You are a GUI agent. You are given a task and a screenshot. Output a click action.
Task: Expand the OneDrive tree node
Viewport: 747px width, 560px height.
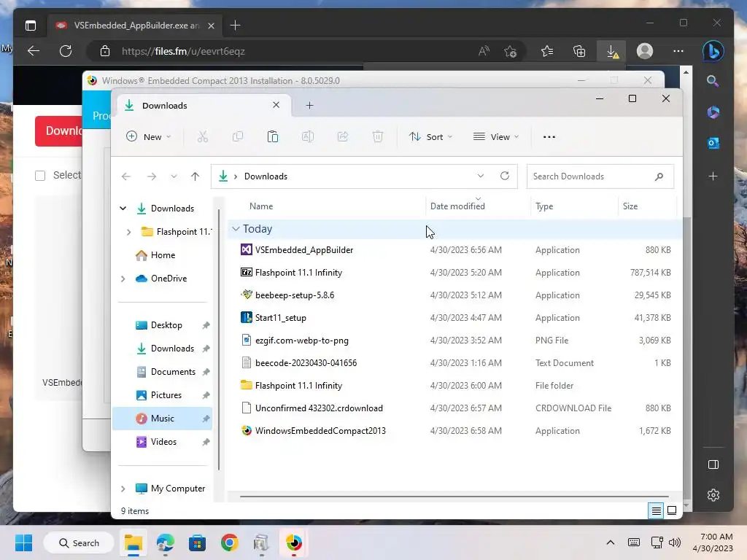point(123,279)
